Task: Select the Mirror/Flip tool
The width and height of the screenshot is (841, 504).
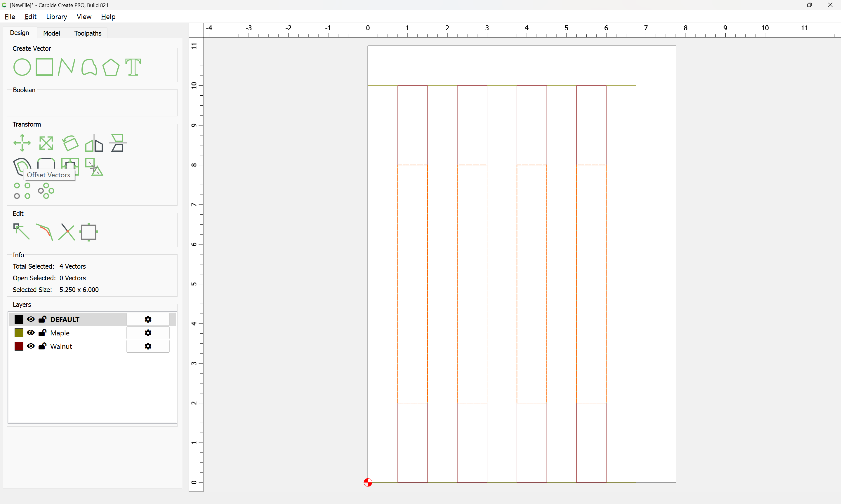Action: point(94,143)
